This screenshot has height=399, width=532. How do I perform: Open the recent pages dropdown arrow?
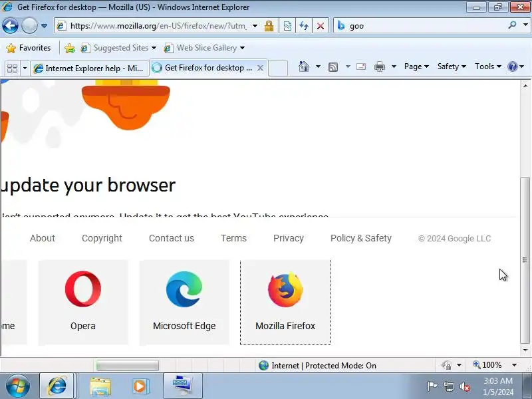point(44,26)
